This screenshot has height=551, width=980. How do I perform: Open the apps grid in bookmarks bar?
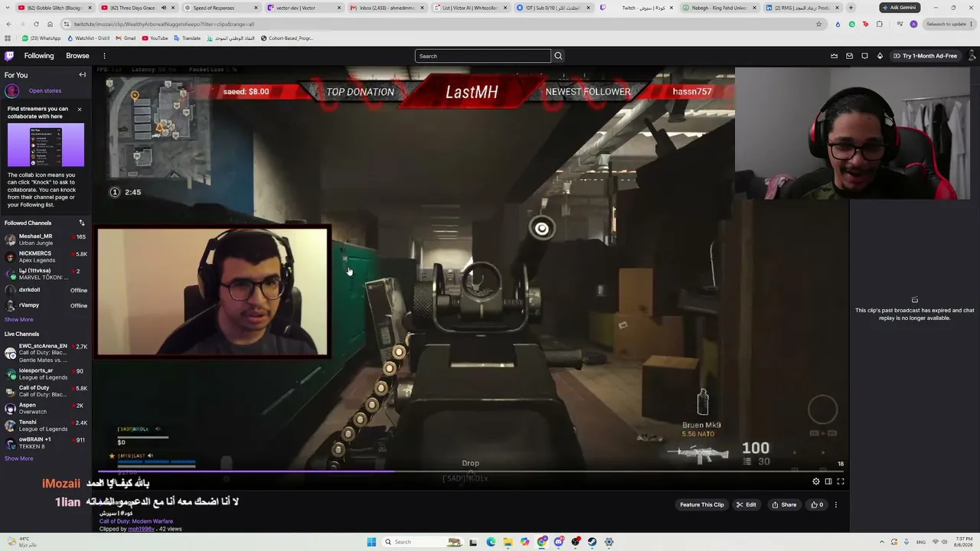pos(8,38)
